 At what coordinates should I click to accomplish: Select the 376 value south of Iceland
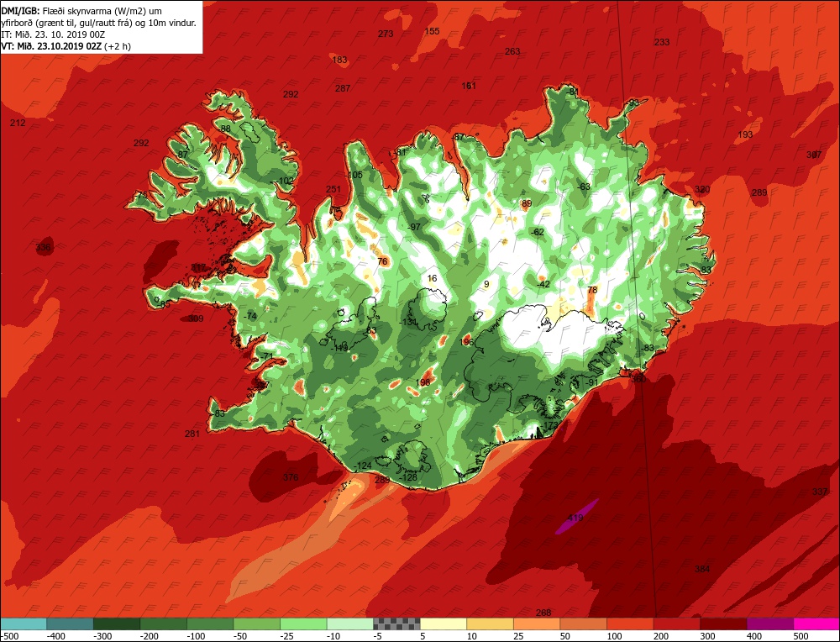click(x=291, y=477)
